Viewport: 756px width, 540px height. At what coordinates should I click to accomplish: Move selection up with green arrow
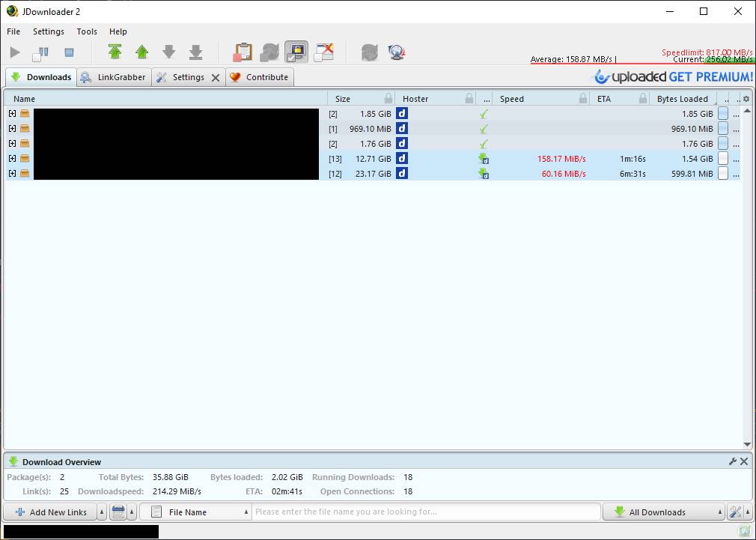point(141,52)
